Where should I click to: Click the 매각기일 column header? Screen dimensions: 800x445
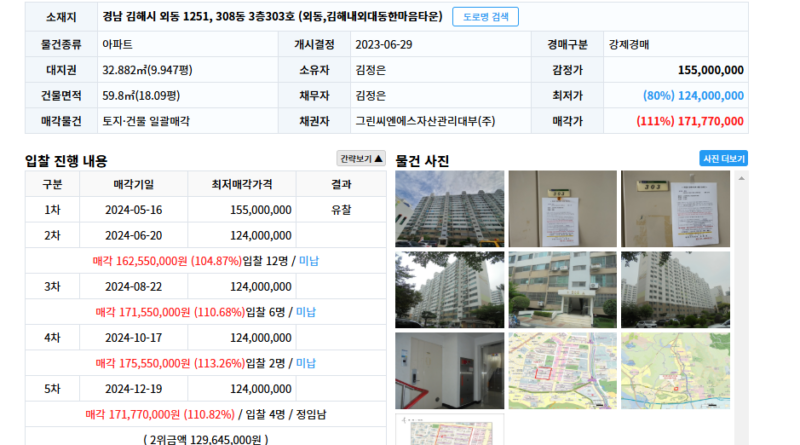point(134,184)
